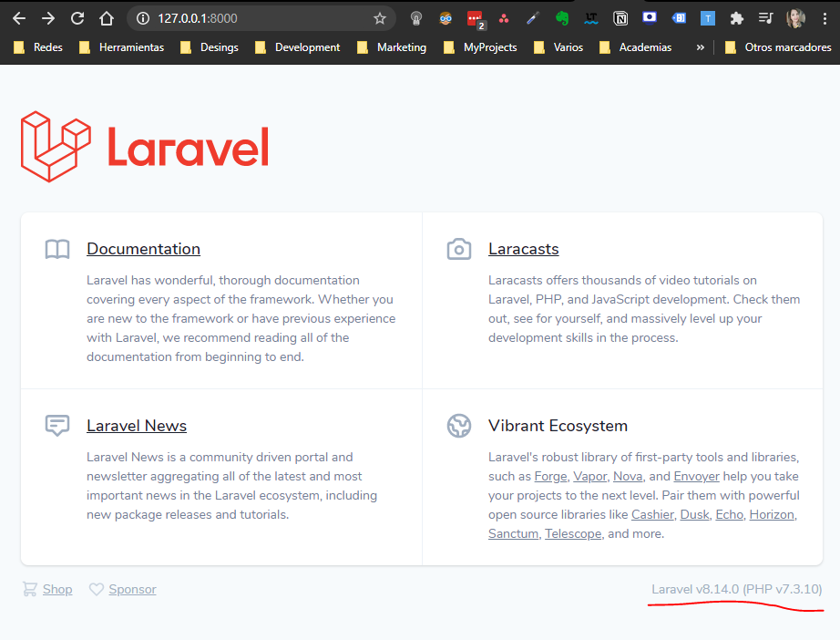Viewport: 840px width, 640px height.
Task: Open the Horizon link
Action: (772, 514)
